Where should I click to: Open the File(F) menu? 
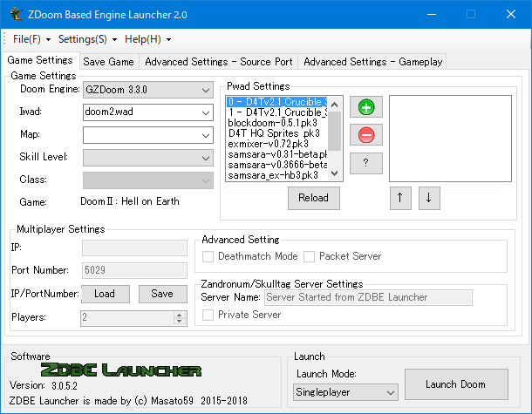32,39
